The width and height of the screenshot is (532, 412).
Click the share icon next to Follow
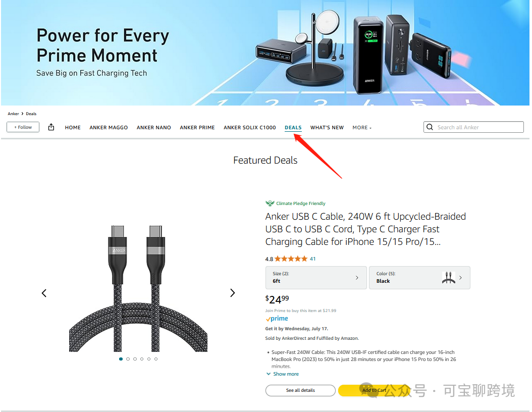[x=51, y=127]
